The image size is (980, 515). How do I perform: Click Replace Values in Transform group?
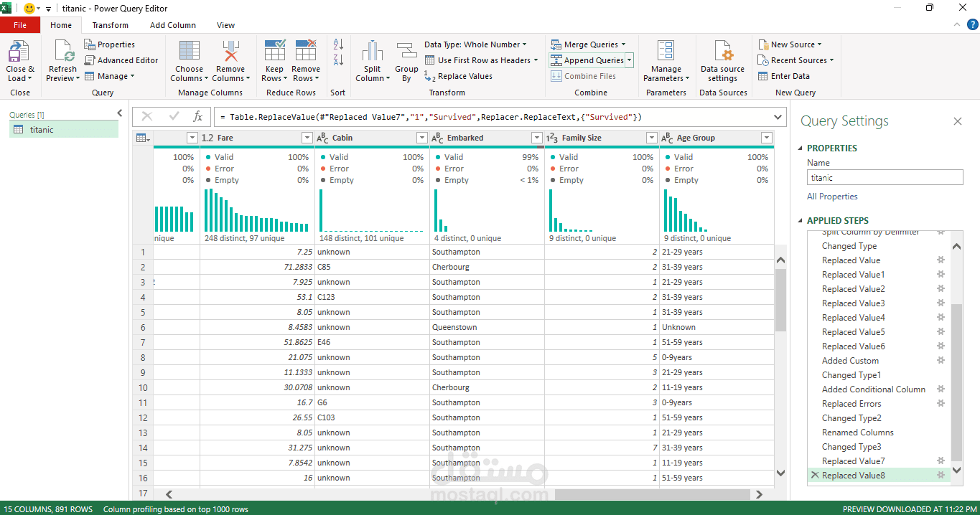coord(458,76)
